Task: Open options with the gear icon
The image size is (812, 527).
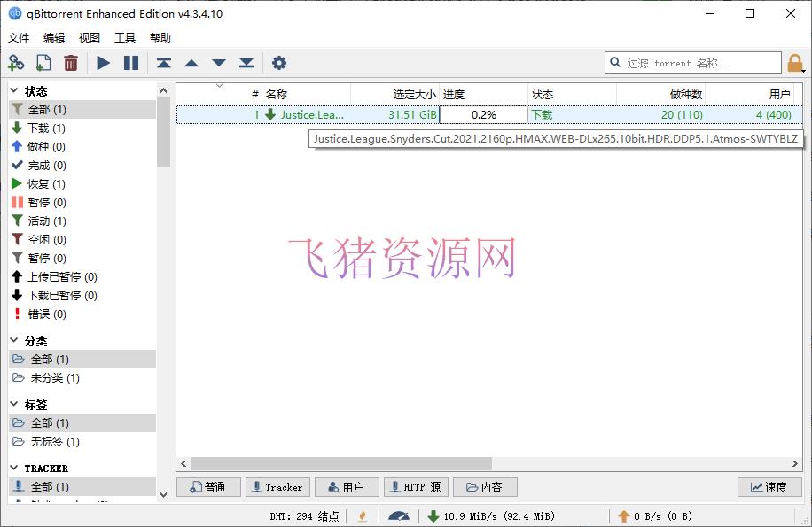Action: point(279,63)
